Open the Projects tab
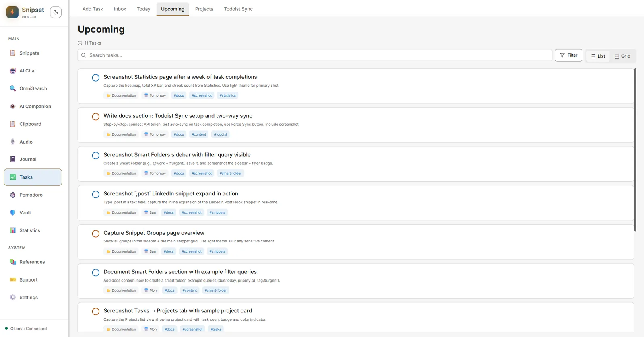Screen dimensions: 644x337 click(204, 9)
